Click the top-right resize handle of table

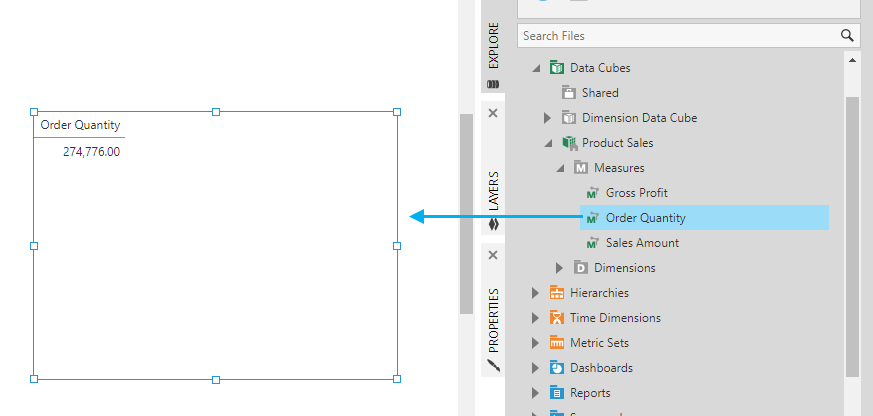[x=397, y=112]
